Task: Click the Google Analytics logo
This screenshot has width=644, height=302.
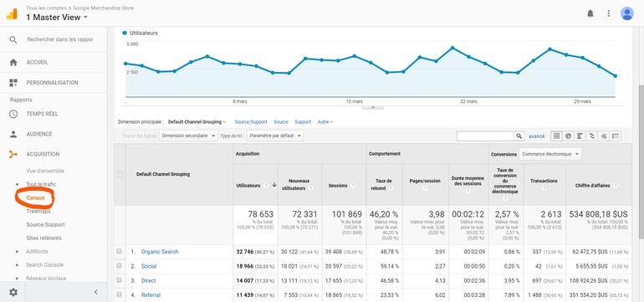Action: (x=12, y=13)
